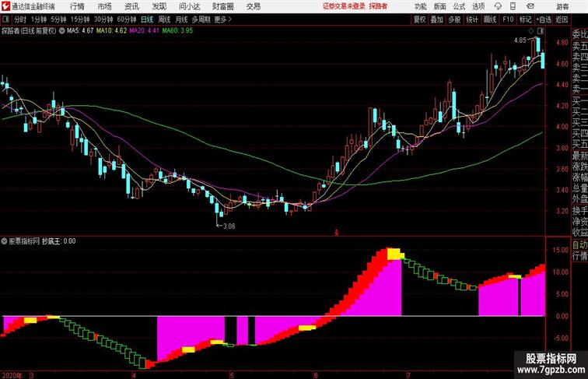Switch to the 30分钟 period tab
Image resolution: width=588 pixels, height=379 pixels.
[x=103, y=19]
